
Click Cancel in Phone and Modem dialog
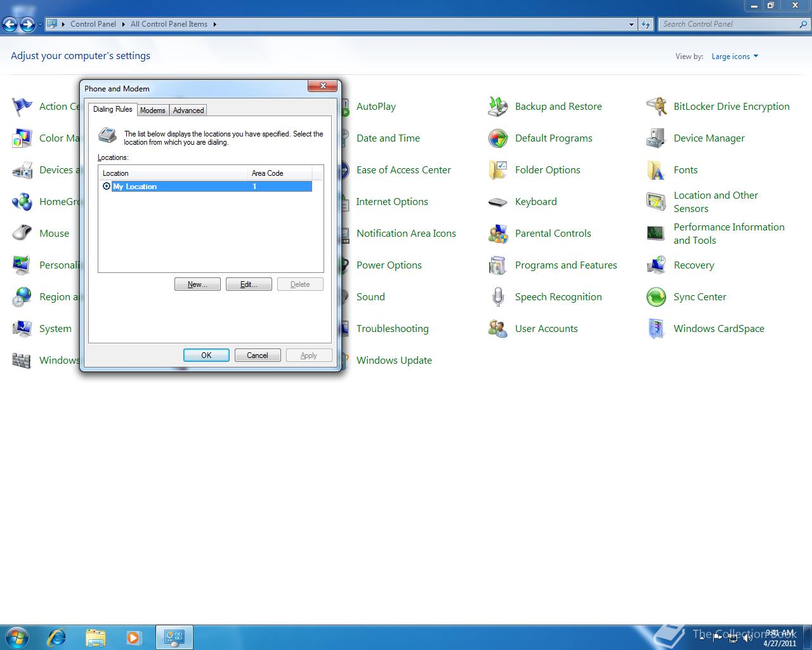coord(258,355)
